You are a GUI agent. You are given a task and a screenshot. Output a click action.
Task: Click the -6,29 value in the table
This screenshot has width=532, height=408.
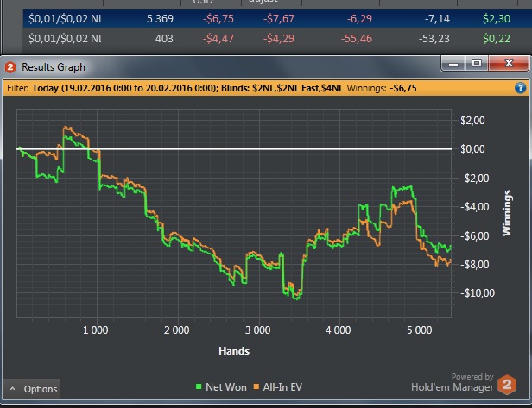pos(359,18)
